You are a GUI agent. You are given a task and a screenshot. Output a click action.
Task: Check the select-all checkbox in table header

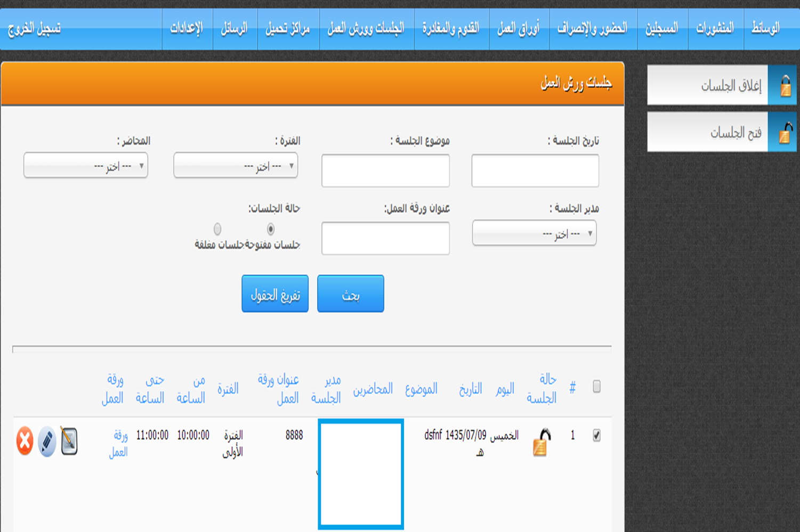click(596, 387)
